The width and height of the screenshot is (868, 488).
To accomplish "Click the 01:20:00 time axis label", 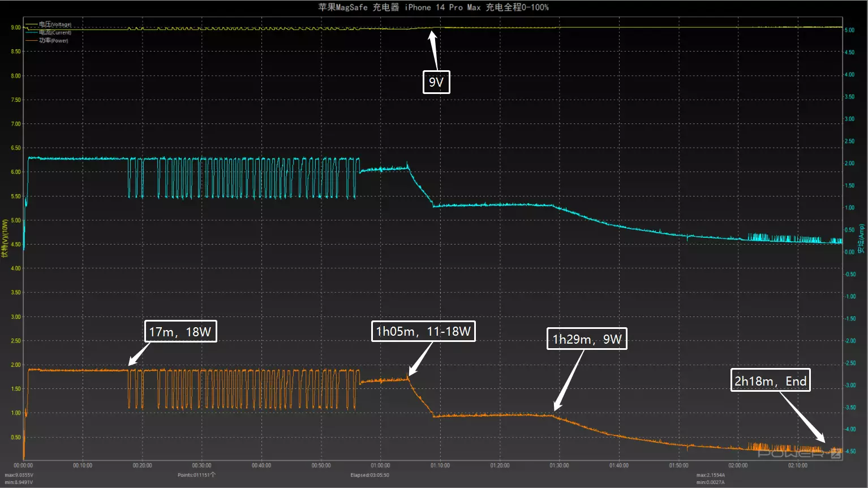I will click(x=500, y=465).
